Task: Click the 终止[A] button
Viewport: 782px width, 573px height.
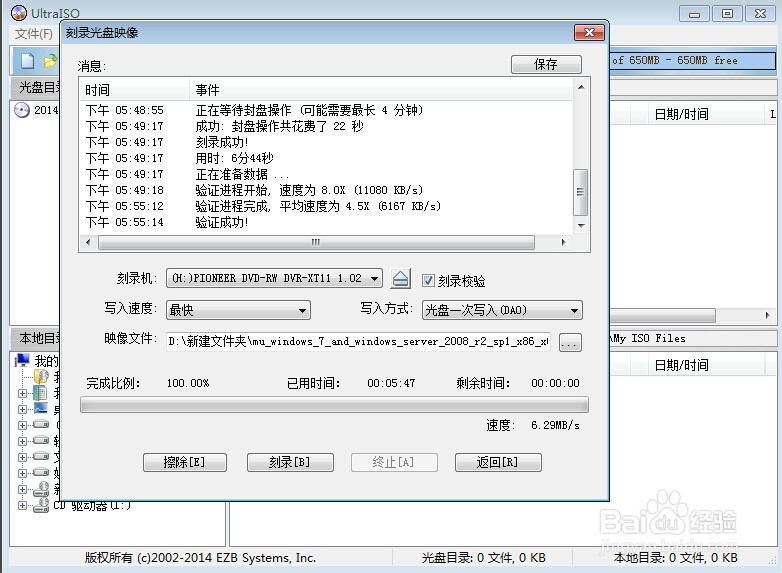Action: click(394, 462)
